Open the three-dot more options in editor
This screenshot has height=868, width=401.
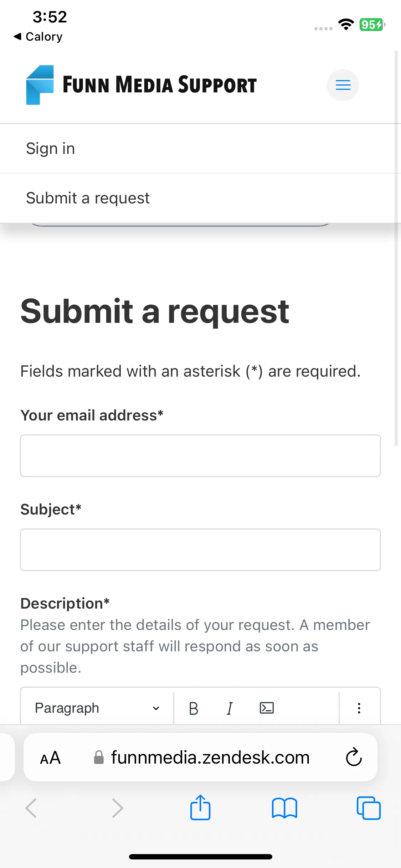[x=359, y=708]
